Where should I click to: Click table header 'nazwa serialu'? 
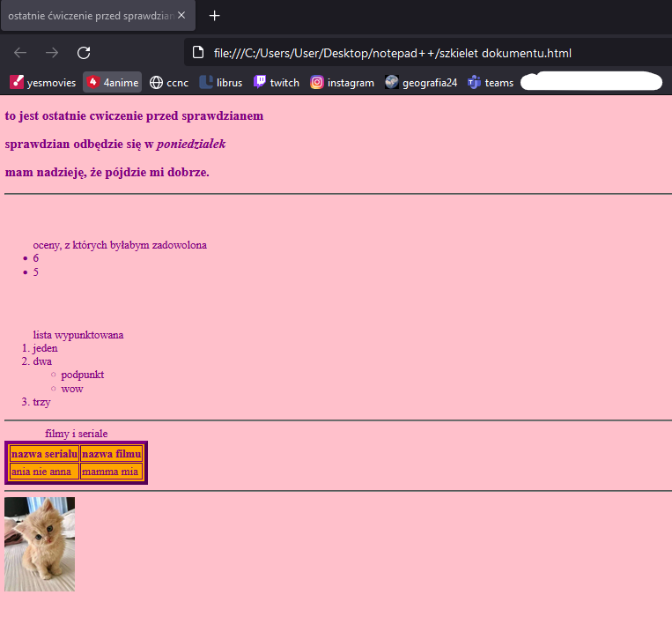44,454
